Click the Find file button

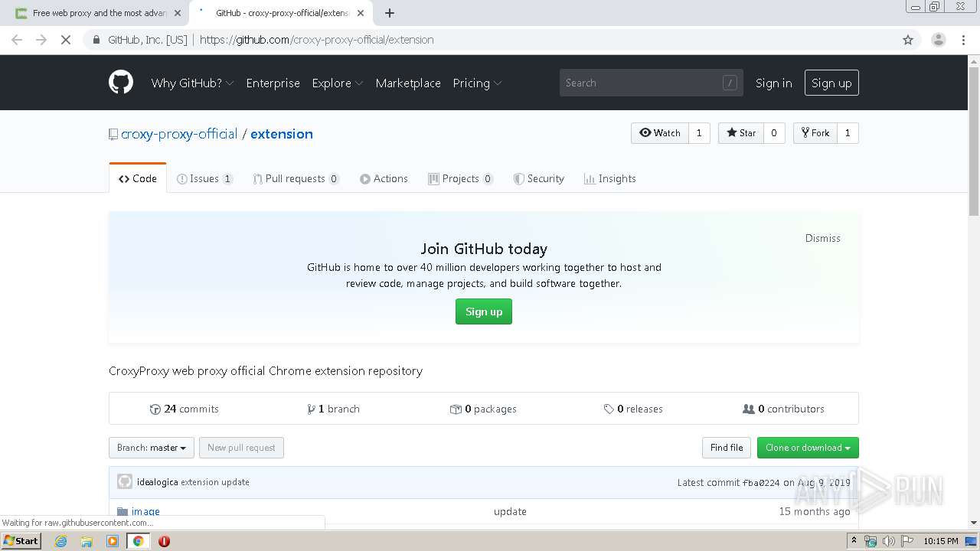click(727, 448)
